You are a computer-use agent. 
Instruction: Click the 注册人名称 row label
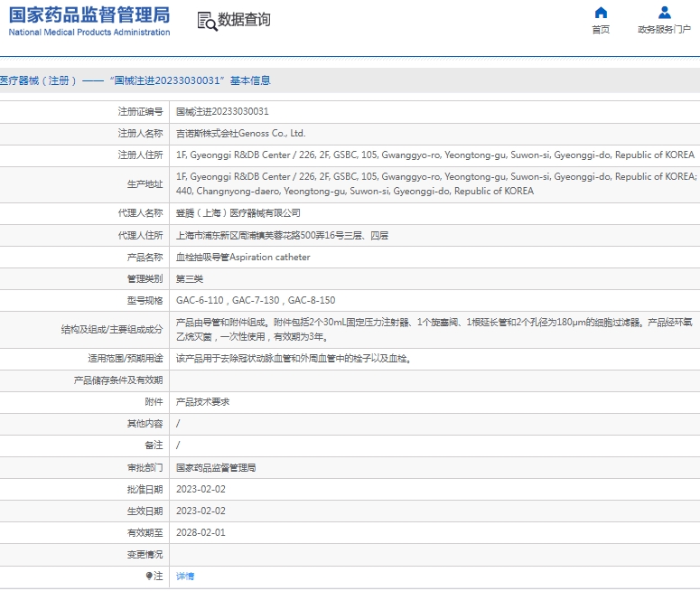140,133
